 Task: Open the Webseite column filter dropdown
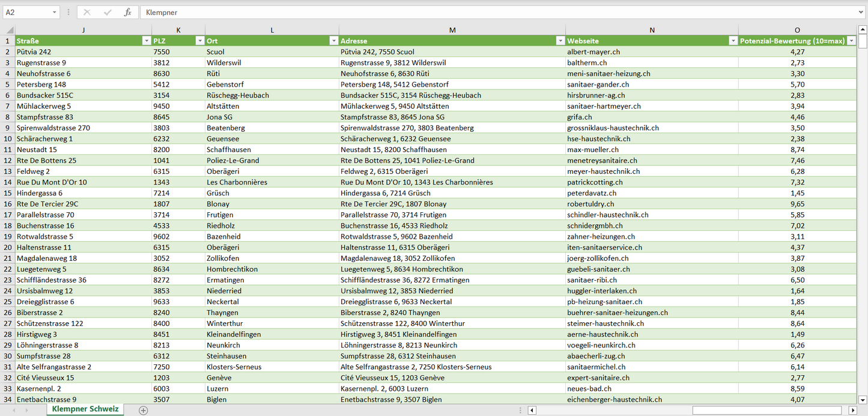coord(733,41)
